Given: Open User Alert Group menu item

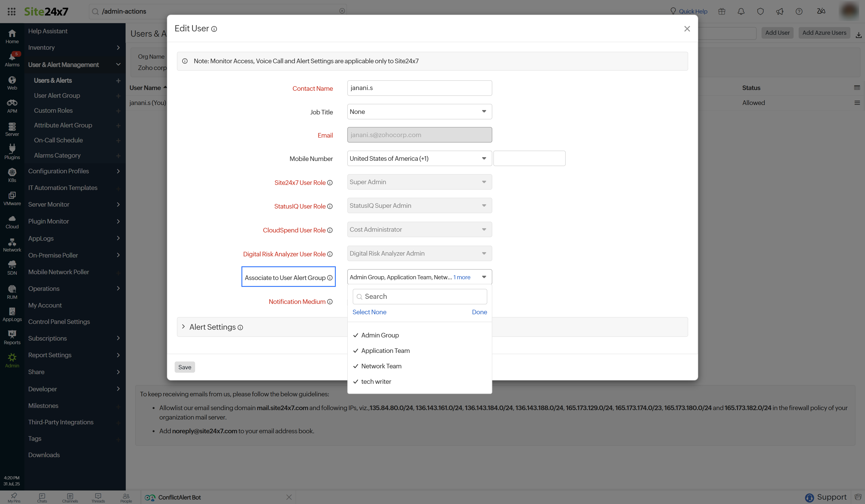Looking at the screenshot, I should click(57, 95).
